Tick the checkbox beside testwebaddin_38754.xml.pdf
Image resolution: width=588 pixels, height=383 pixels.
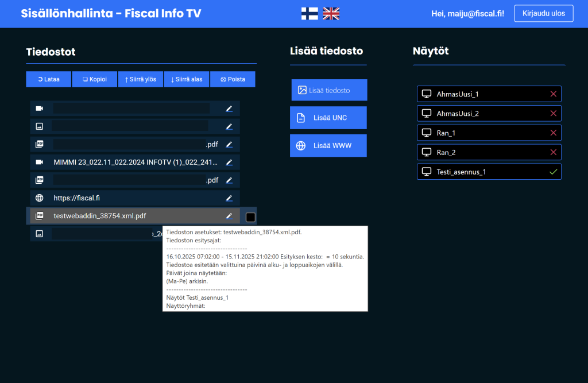pyautogui.click(x=250, y=217)
